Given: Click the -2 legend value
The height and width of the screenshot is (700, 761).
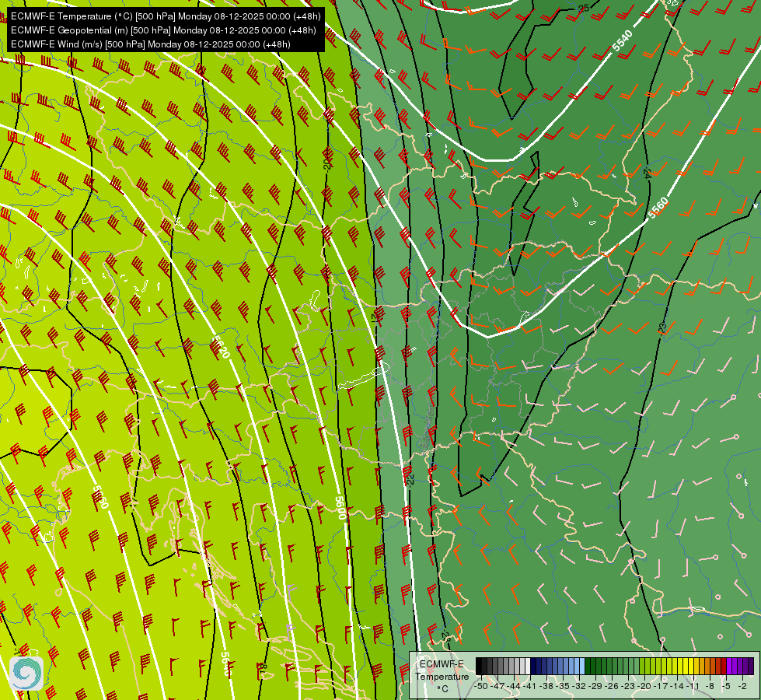Looking at the screenshot, I should click(x=743, y=686).
